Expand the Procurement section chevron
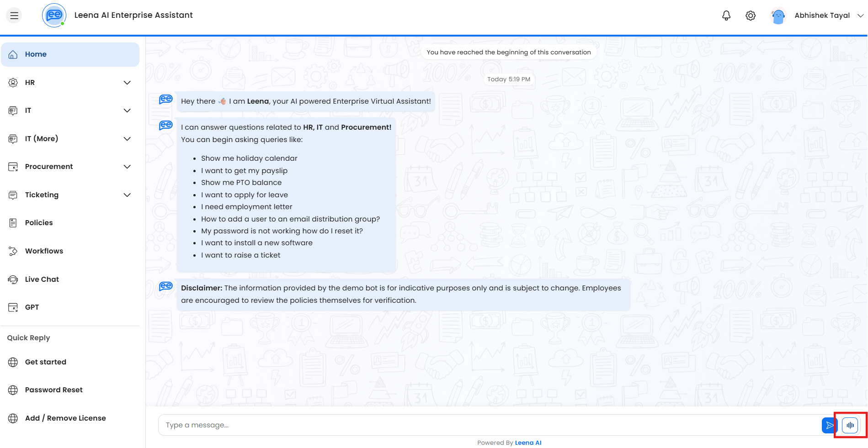Image resolution: width=868 pixels, height=448 pixels. click(x=127, y=167)
